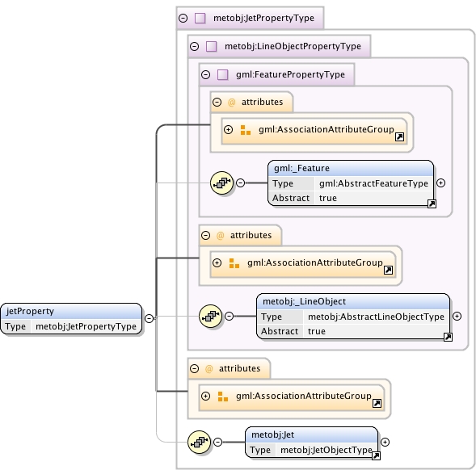
Task: Click the type icon beside gml:FeaturePropertyType
Action: point(222,74)
